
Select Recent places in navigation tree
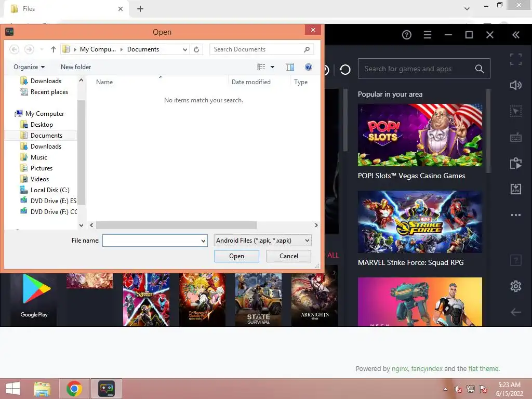[49, 92]
